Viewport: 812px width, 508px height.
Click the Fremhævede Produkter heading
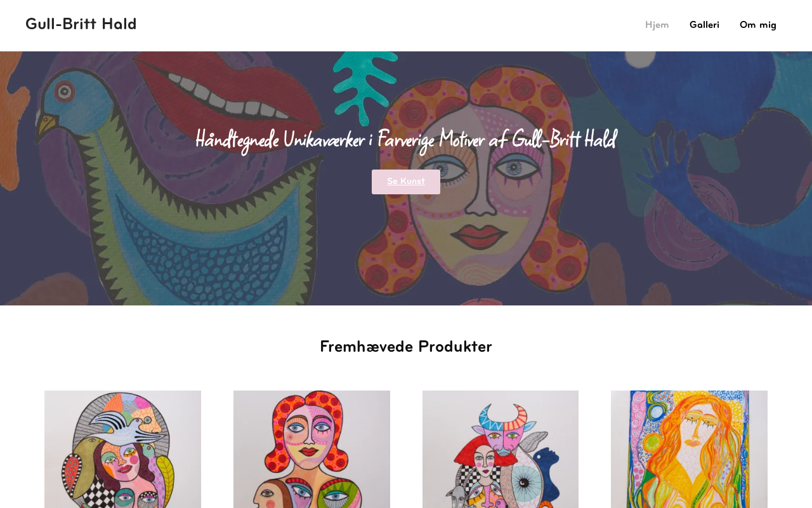tap(406, 347)
